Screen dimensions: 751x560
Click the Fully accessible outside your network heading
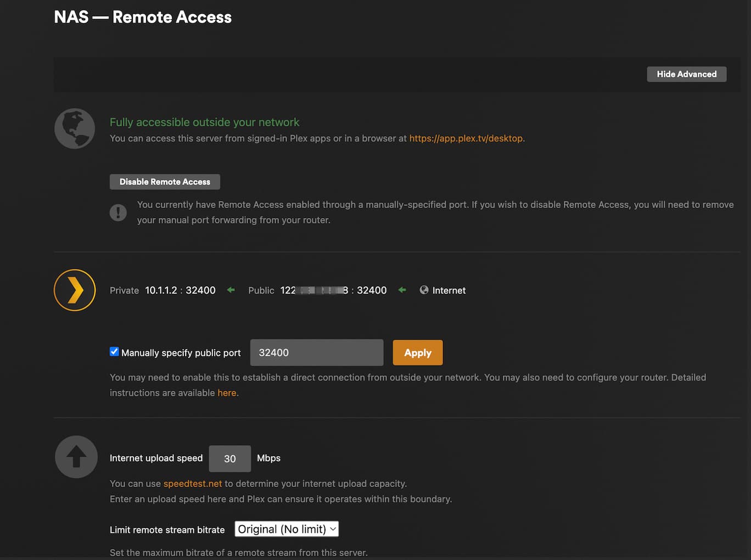pos(204,122)
